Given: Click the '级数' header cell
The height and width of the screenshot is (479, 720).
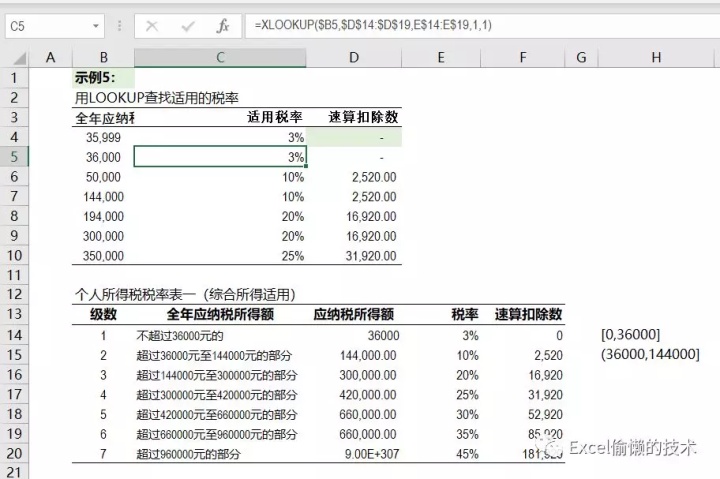Looking at the screenshot, I should [103, 314].
